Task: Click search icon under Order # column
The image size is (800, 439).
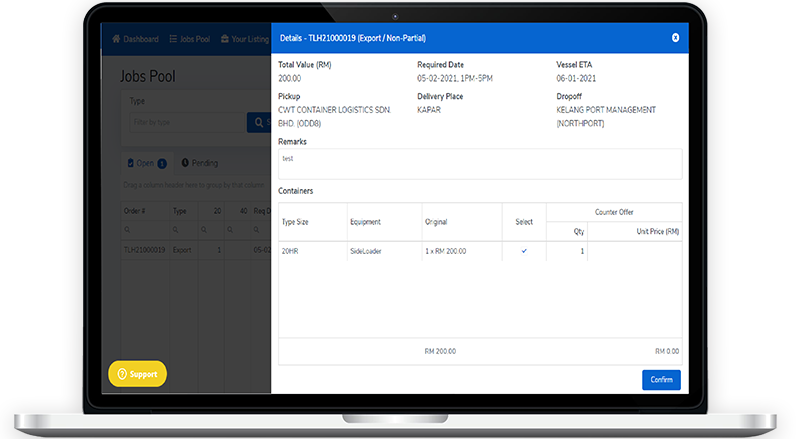Action: (x=127, y=229)
